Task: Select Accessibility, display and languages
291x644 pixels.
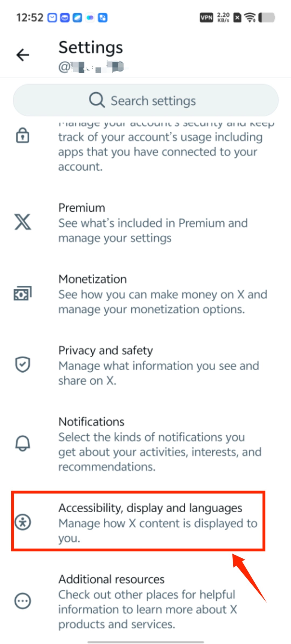Action: click(158, 522)
